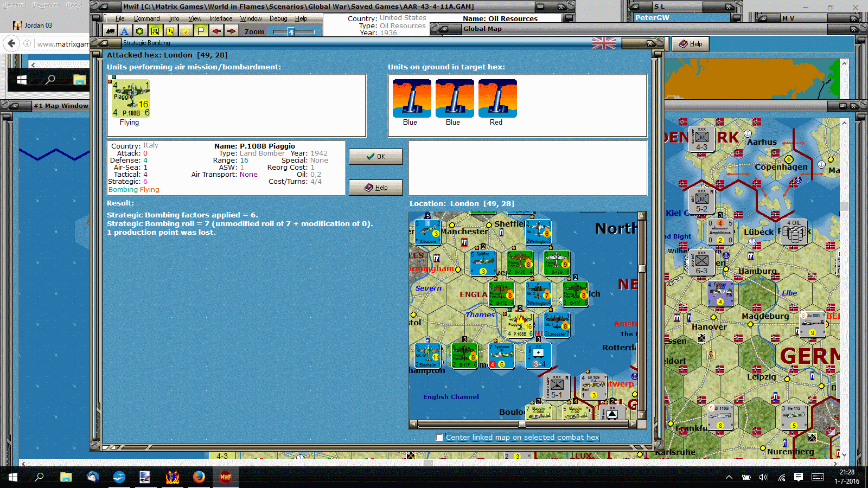The width and height of the screenshot is (868, 488).
Task: Click the Lancaster bomber counter on the London map
Action: point(557,325)
